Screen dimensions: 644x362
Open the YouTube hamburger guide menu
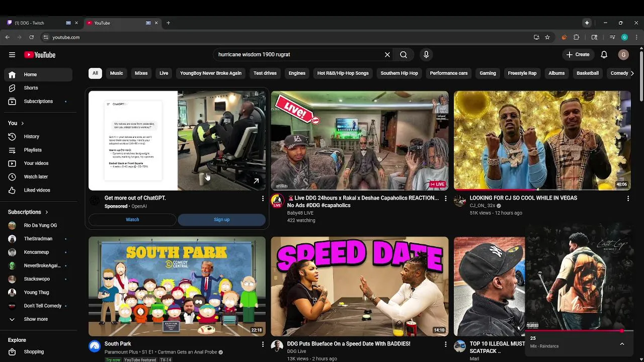click(x=12, y=55)
